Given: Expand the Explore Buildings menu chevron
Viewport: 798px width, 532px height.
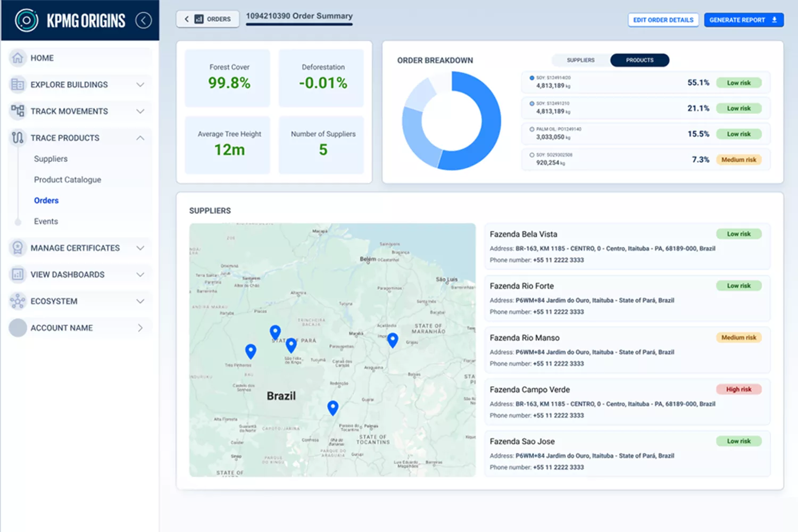Looking at the screenshot, I should tap(140, 85).
